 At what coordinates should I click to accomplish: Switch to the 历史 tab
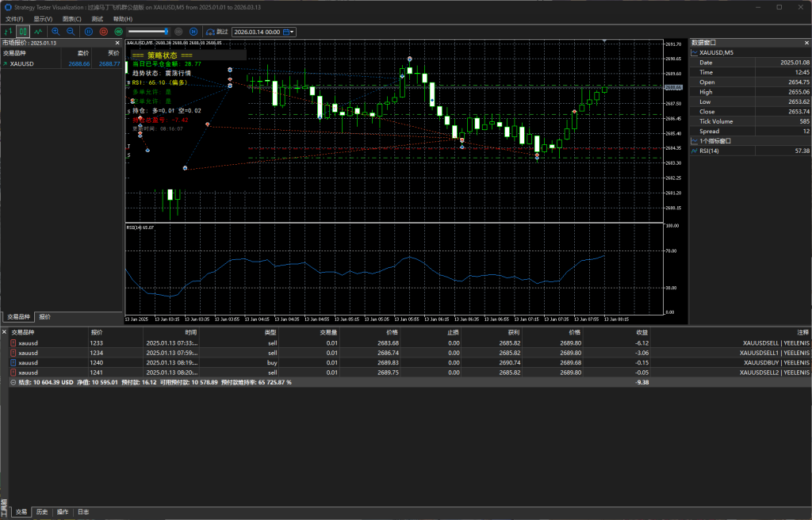[x=42, y=512]
